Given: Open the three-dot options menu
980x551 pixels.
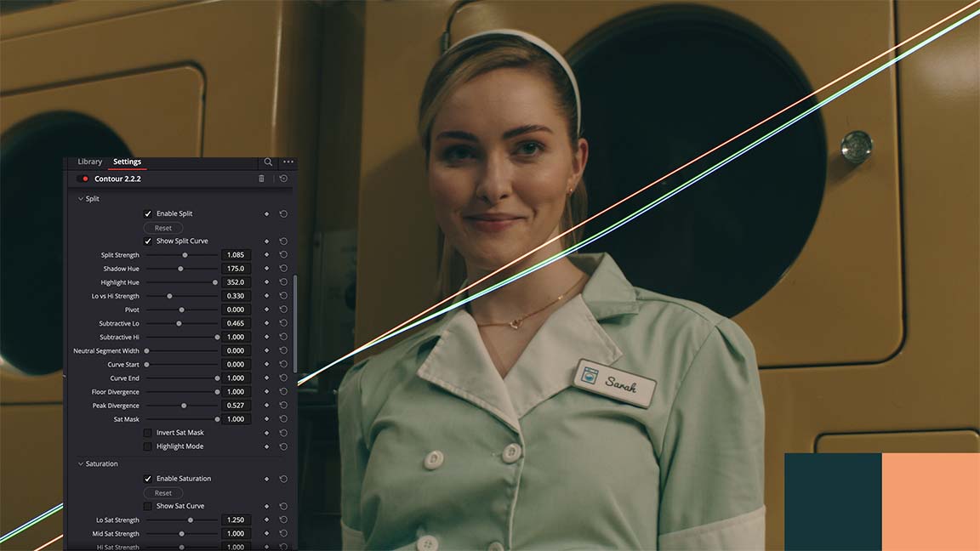Looking at the screenshot, I should (288, 162).
